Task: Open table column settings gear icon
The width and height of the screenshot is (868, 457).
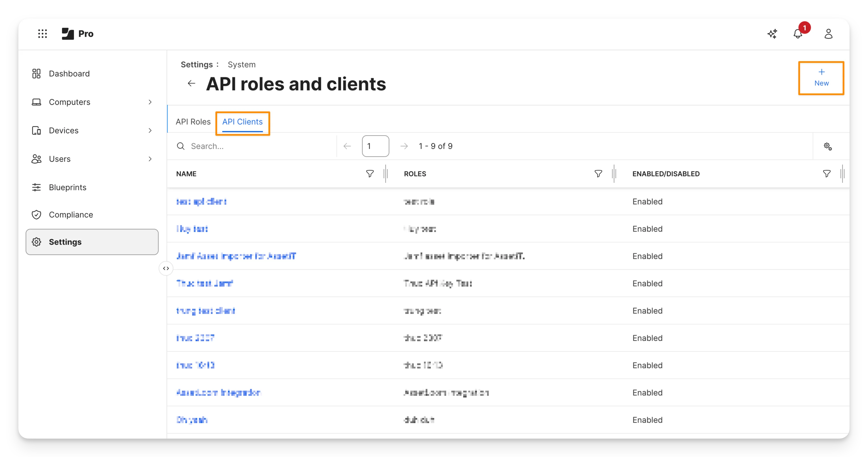Action: [x=828, y=146]
